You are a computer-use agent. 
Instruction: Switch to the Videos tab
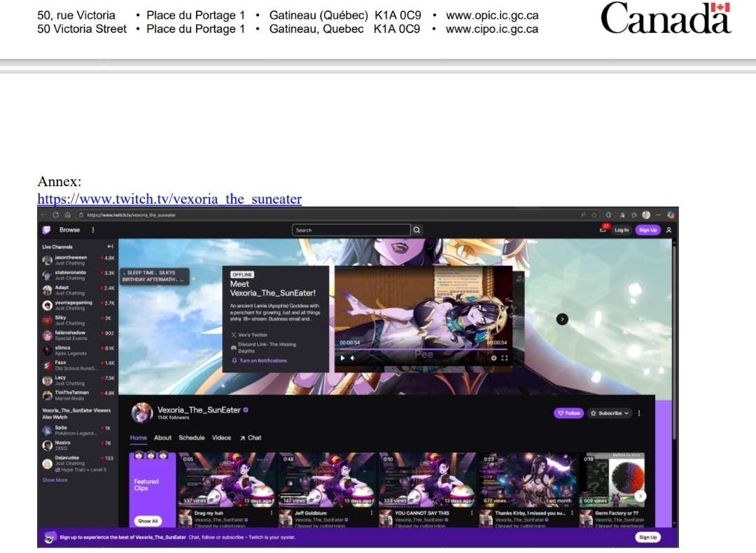221,437
